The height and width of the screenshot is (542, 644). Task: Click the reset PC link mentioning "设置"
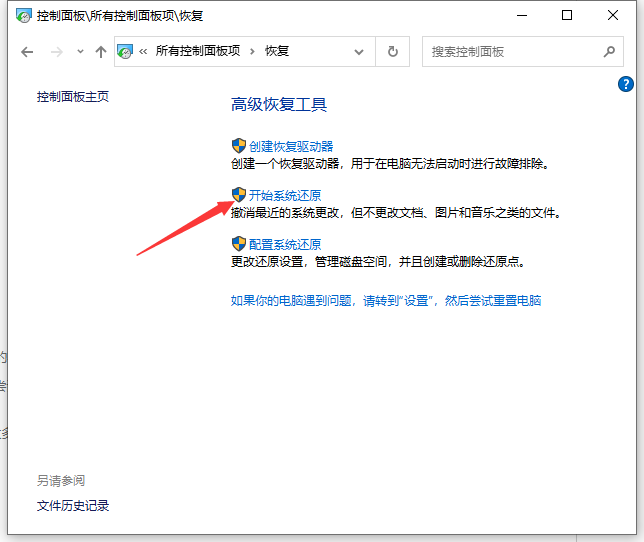click(x=385, y=300)
